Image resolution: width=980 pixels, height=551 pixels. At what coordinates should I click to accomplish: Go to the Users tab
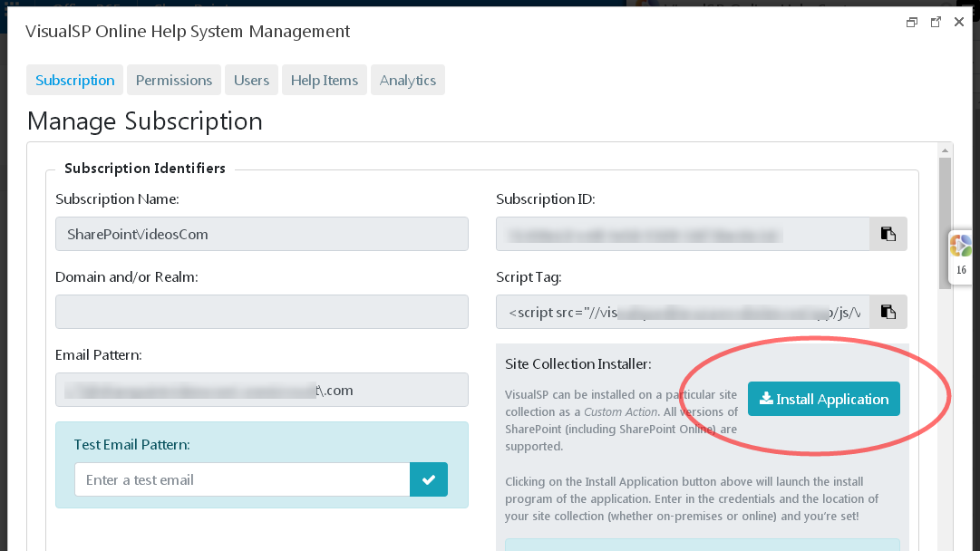(x=251, y=80)
